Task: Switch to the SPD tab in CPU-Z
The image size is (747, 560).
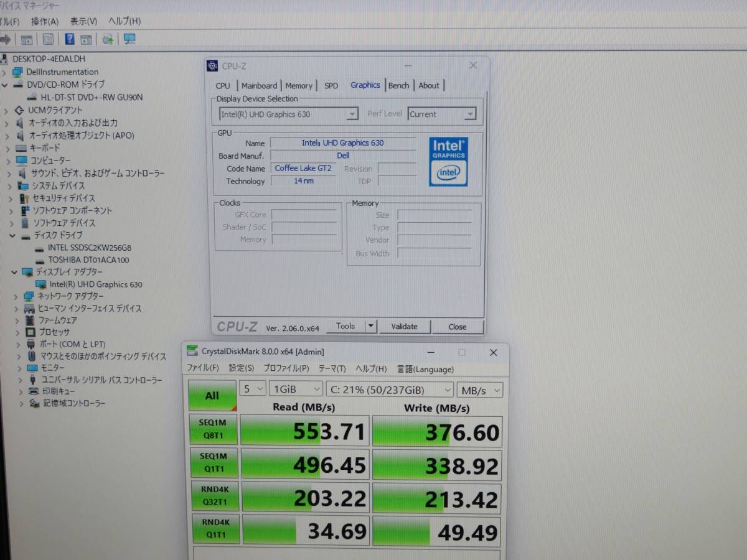Action: coord(331,86)
